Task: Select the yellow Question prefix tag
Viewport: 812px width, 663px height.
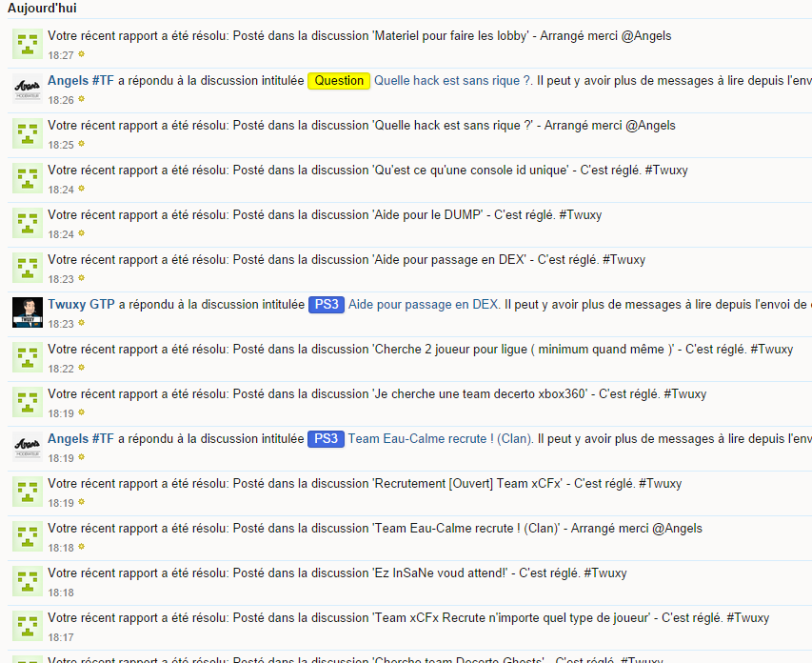Action: pyautogui.click(x=339, y=81)
